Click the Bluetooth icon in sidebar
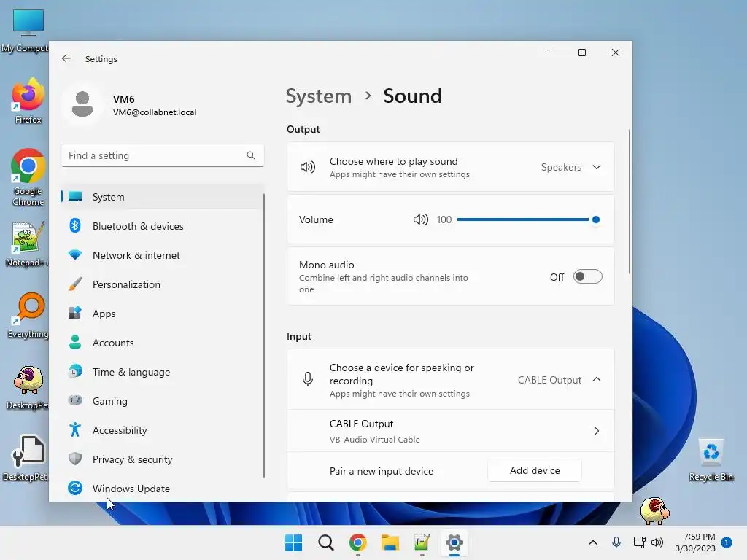The width and height of the screenshot is (747, 560). tap(75, 226)
